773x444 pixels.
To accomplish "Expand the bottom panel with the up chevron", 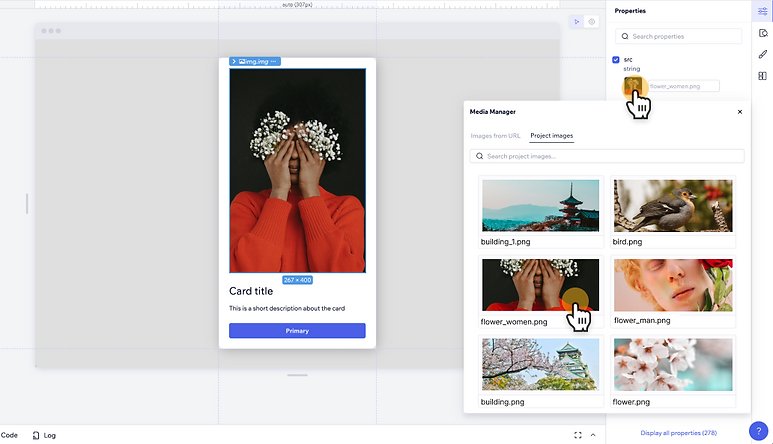I will point(593,435).
